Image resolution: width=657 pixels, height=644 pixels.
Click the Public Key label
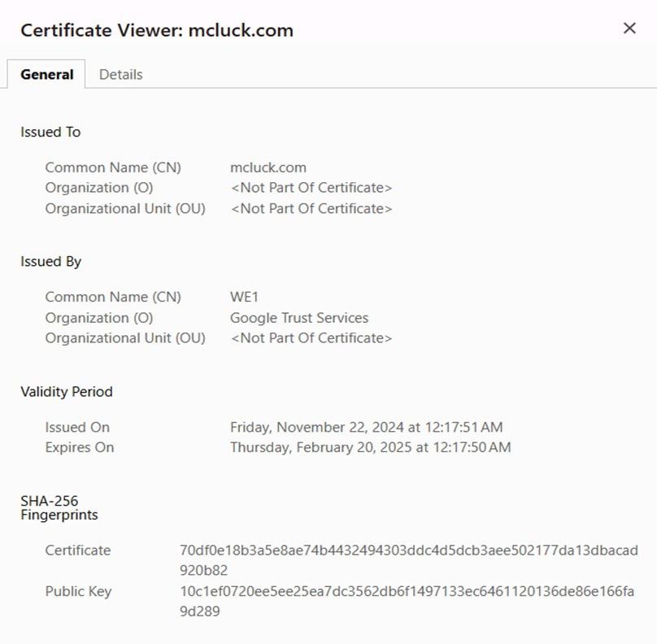(x=78, y=591)
